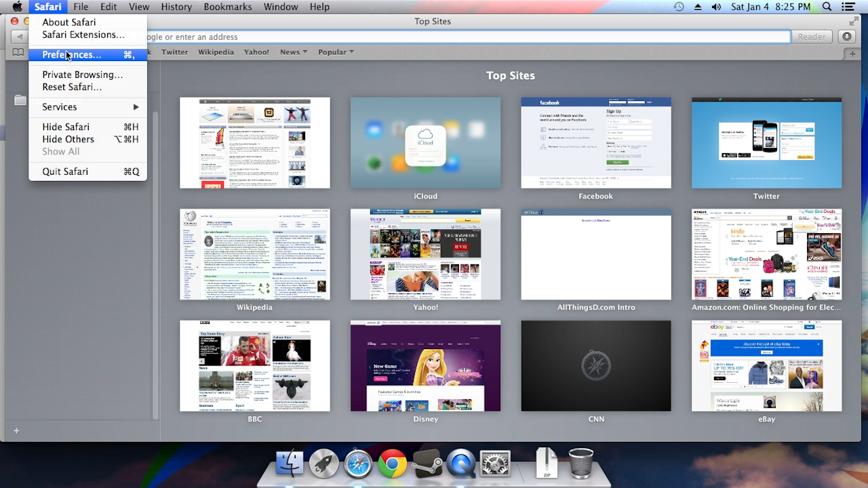Open the eBay top site thumbnail
The height and width of the screenshot is (488, 868).
(766, 366)
